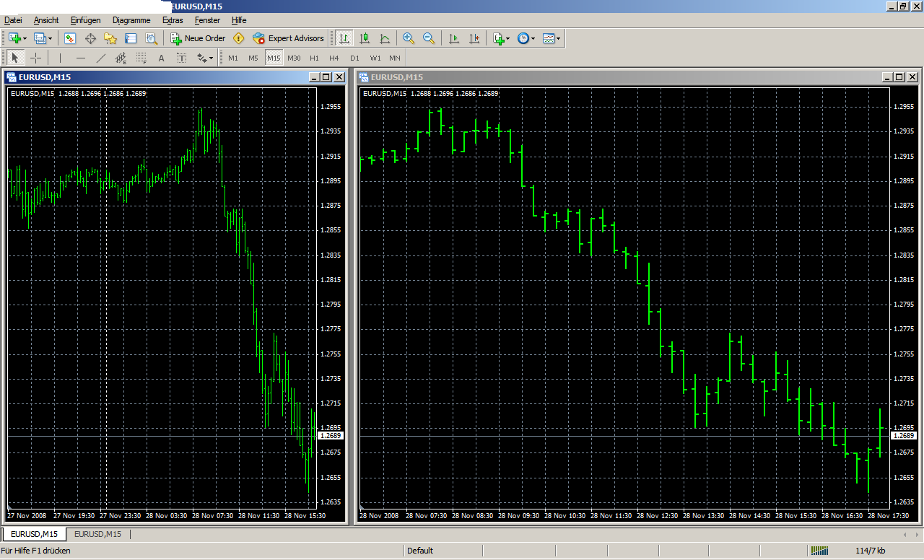Toggle chart auto scroll
Screen dimensions: 924x560
coord(453,38)
